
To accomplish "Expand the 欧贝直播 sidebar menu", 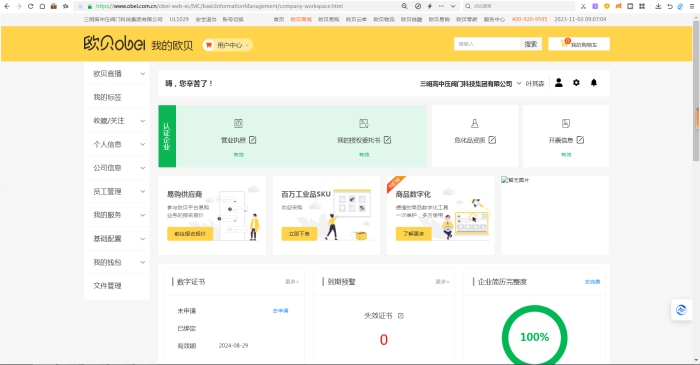I will pos(117,73).
